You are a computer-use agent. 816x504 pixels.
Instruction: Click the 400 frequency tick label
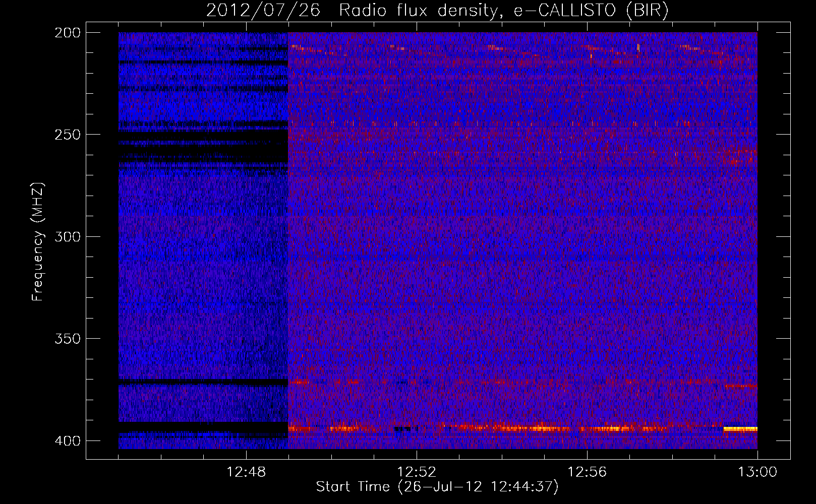(68, 441)
